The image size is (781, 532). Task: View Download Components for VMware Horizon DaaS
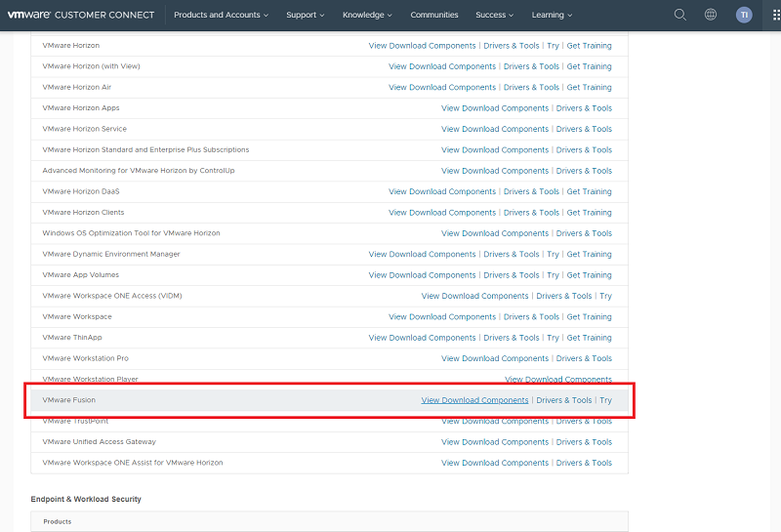(442, 191)
